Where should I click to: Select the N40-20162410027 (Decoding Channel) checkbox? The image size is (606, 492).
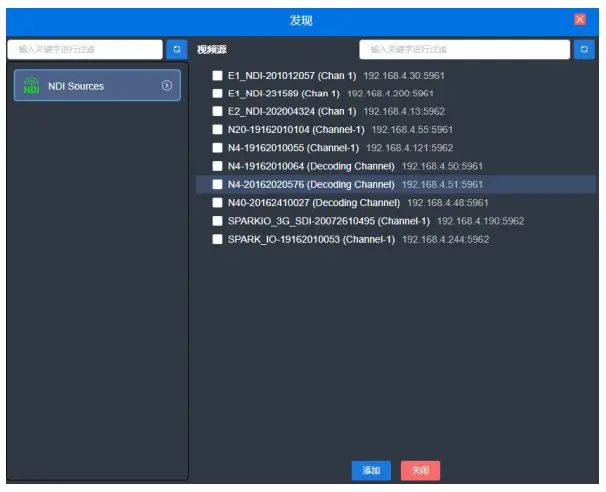click(x=217, y=203)
